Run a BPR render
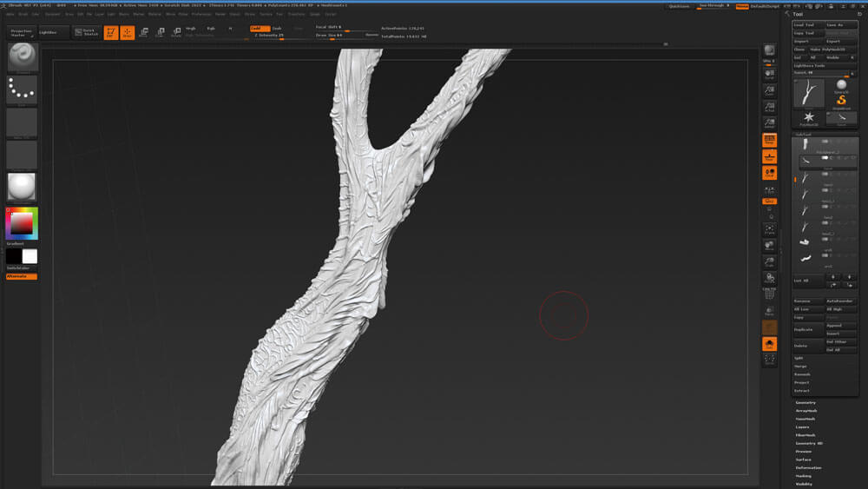868x489 pixels. point(769,51)
